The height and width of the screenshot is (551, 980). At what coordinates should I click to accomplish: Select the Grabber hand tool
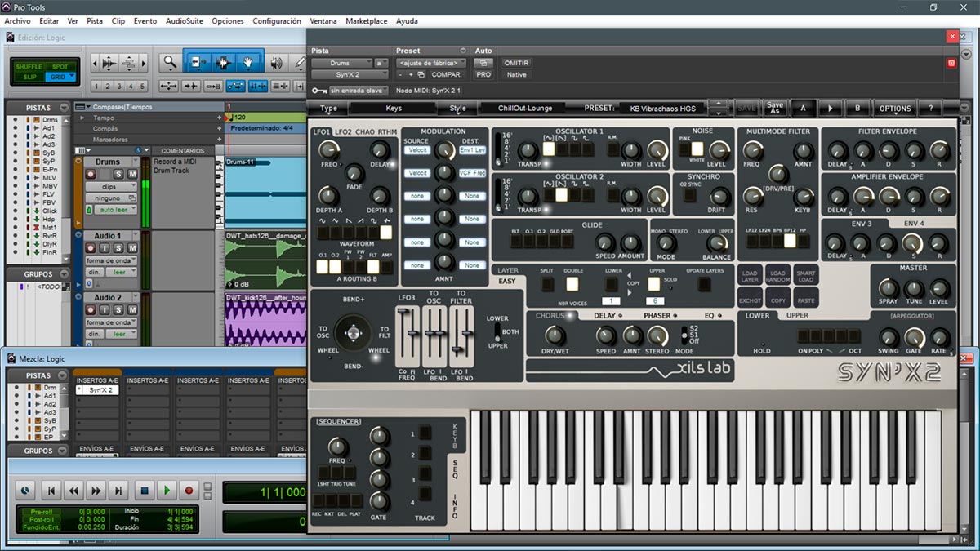[249, 62]
